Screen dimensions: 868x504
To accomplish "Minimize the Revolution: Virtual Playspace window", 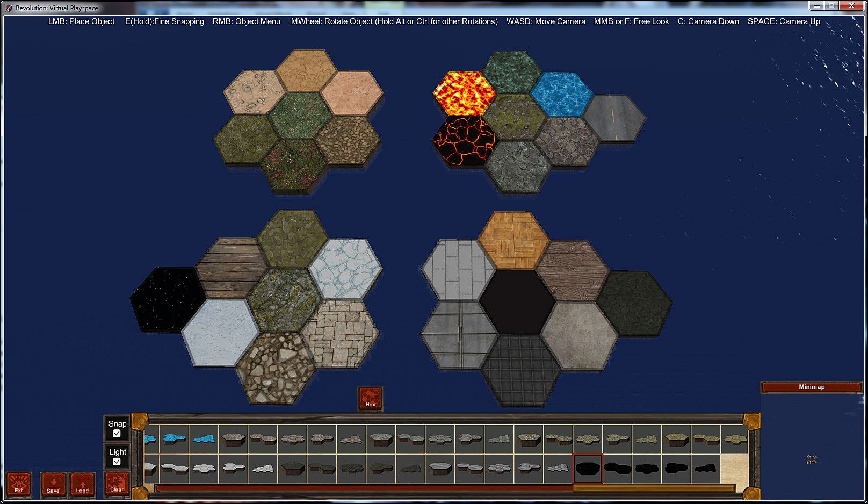I will (x=816, y=6).
